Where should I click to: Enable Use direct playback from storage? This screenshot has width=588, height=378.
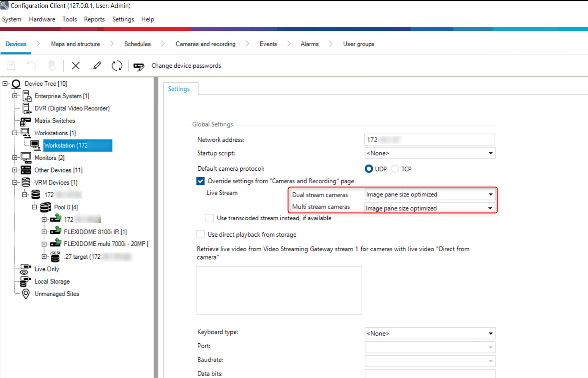pos(200,235)
